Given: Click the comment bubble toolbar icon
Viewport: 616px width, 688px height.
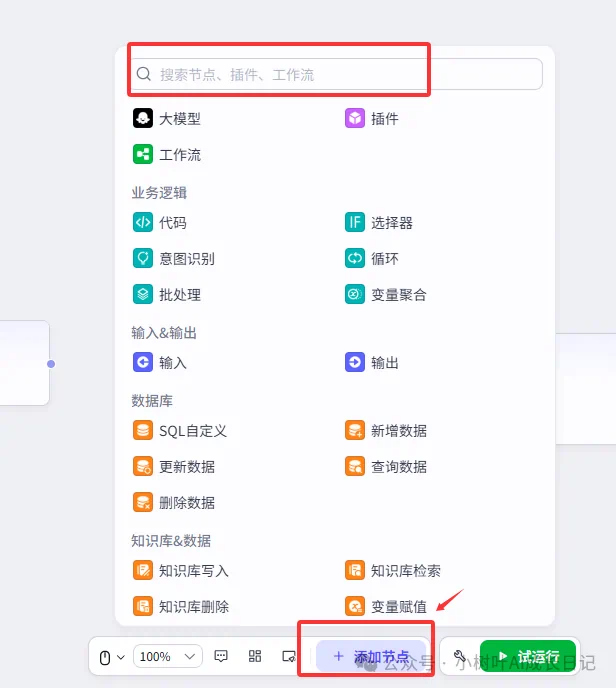Looking at the screenshot, I should [221, 656].
